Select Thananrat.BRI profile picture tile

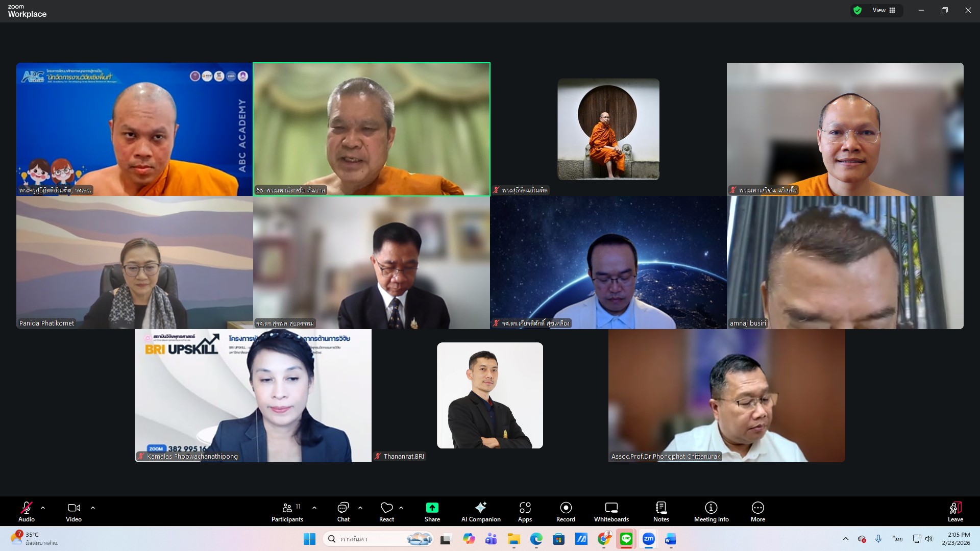[x=489, y=395]
